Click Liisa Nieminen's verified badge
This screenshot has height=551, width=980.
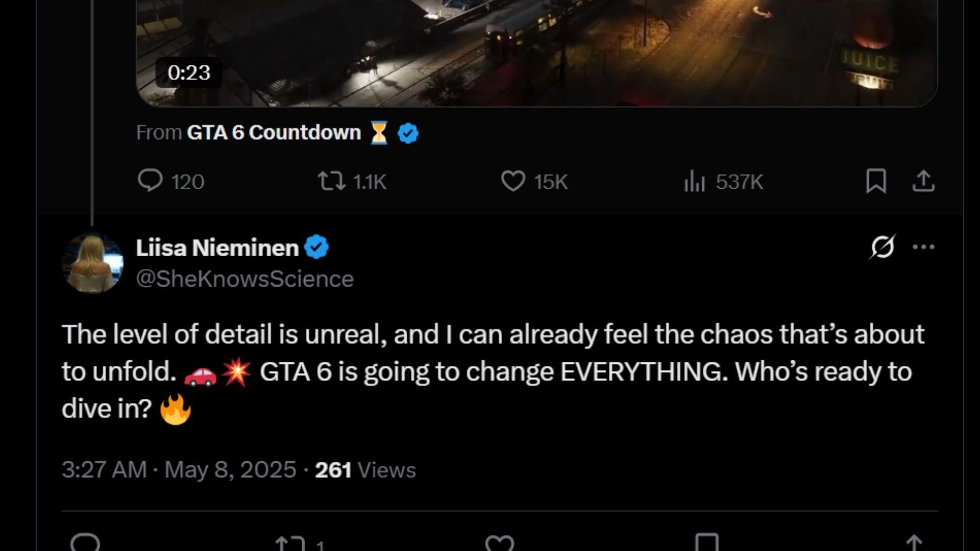coord(316,247)
